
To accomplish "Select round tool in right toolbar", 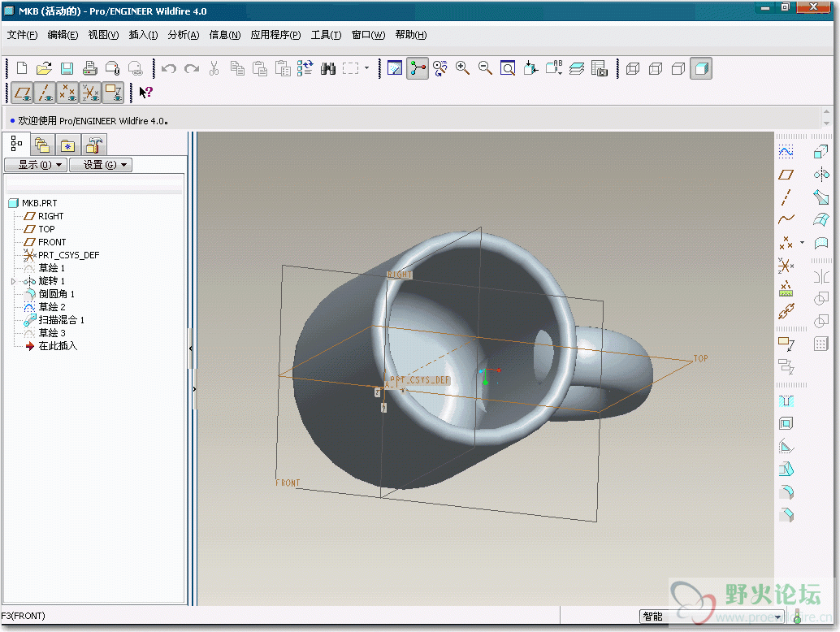I will (x=786, y=493).
